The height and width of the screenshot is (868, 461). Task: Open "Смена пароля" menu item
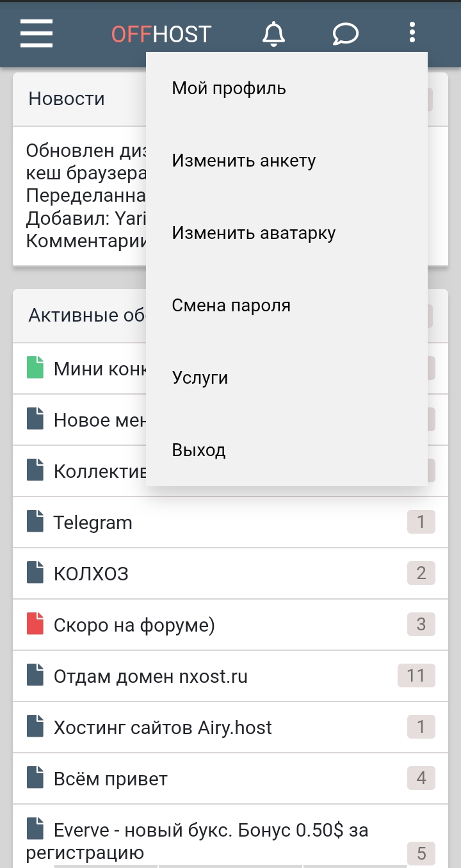[x=231, y=306]
